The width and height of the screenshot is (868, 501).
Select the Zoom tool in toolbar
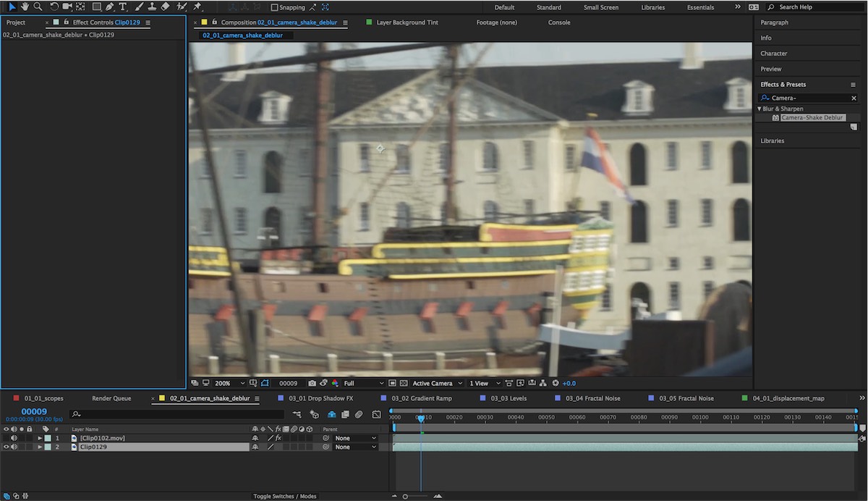(38, 7)
